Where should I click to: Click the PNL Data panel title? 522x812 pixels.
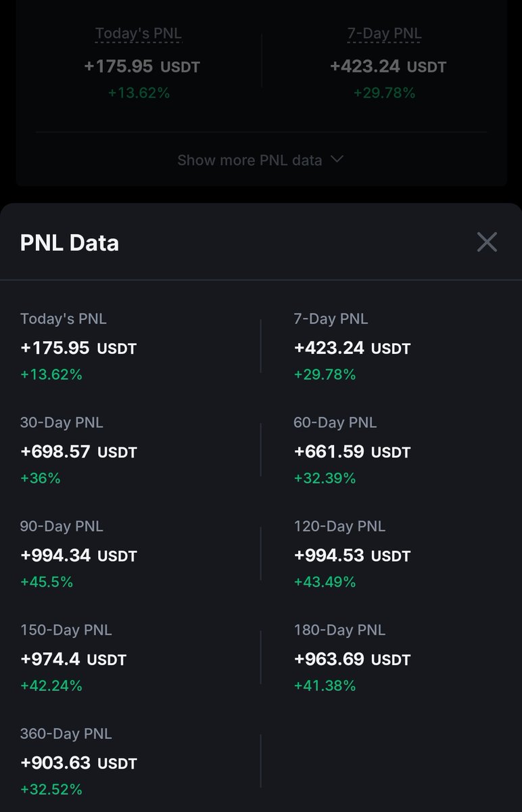(x=70, y=243)
